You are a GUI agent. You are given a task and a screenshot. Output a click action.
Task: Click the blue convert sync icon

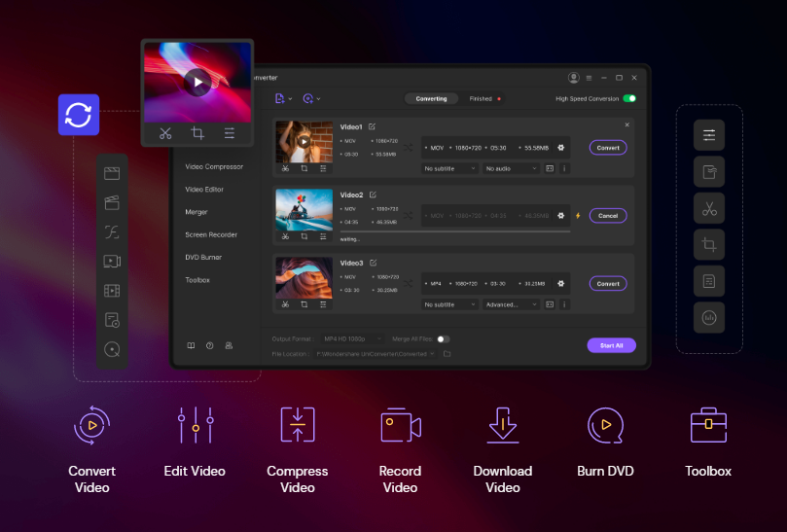pyautogui.click(x=78, y=115)
